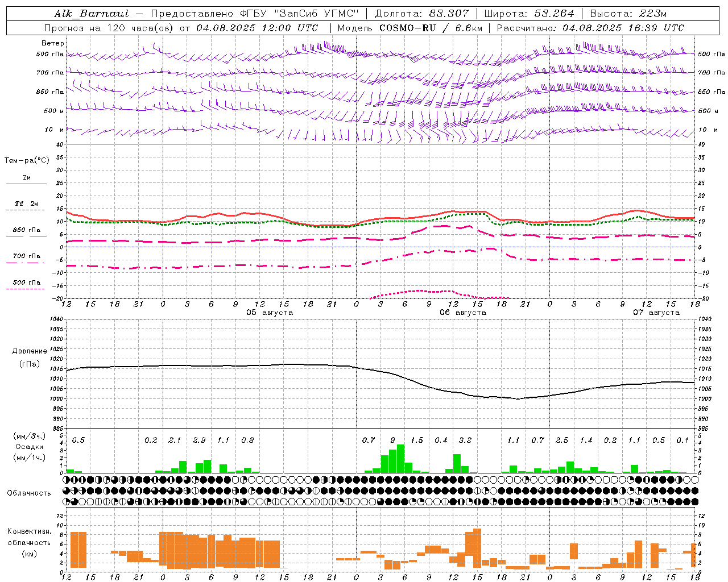Click the 06 августа date label
The image size is (728, 582).
coord(463,313)
